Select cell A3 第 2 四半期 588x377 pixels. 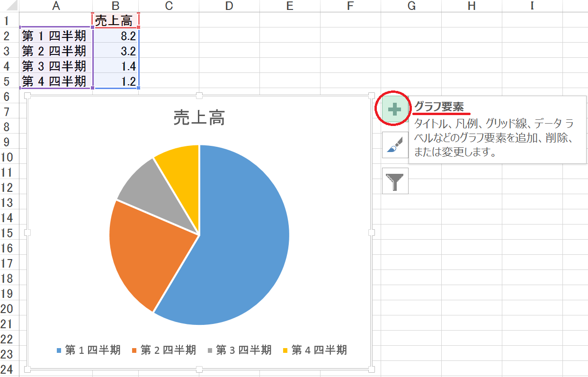(x=56, y=51)
